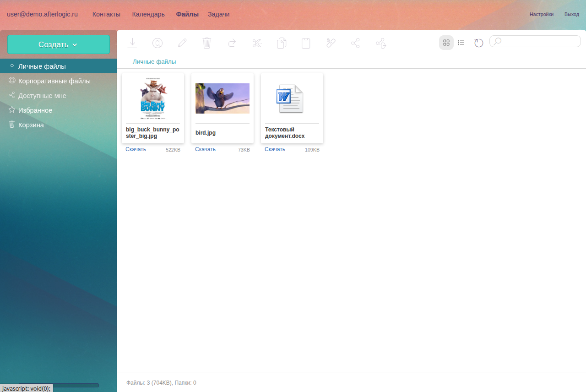Click the send by email (@) icon

(157, 43)
